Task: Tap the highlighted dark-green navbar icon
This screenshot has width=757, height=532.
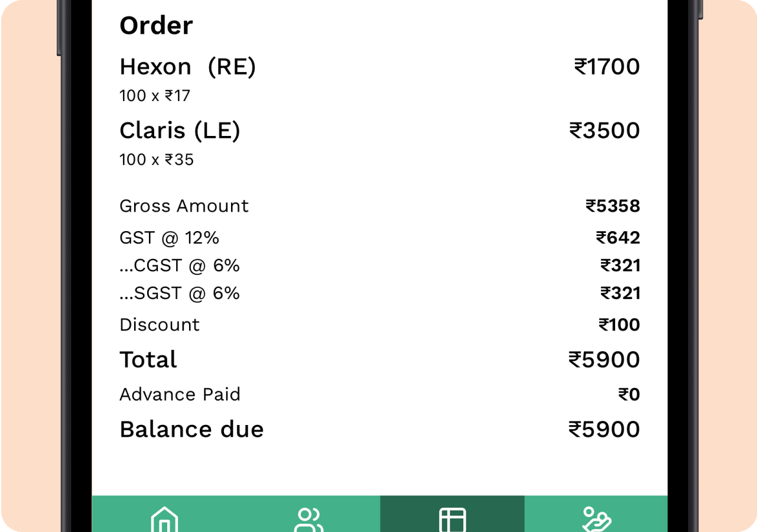Action: coord(451,520)
